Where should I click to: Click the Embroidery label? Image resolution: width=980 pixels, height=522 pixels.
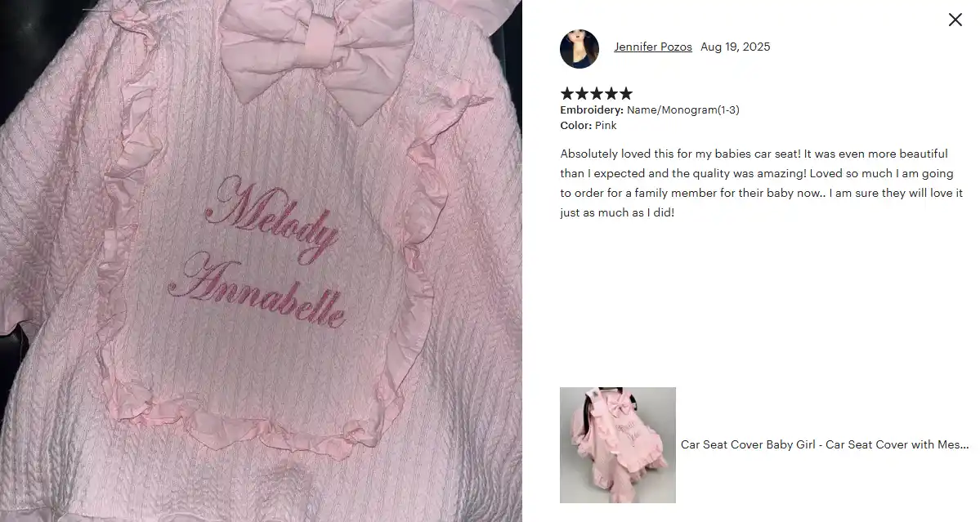click(591, 110)
